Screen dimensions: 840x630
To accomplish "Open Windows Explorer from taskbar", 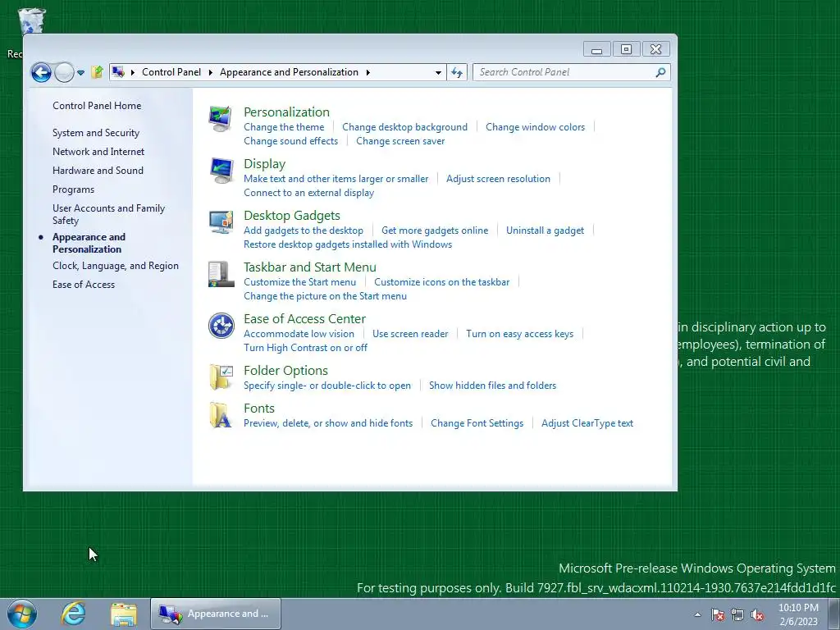I will tap(124, 614).
